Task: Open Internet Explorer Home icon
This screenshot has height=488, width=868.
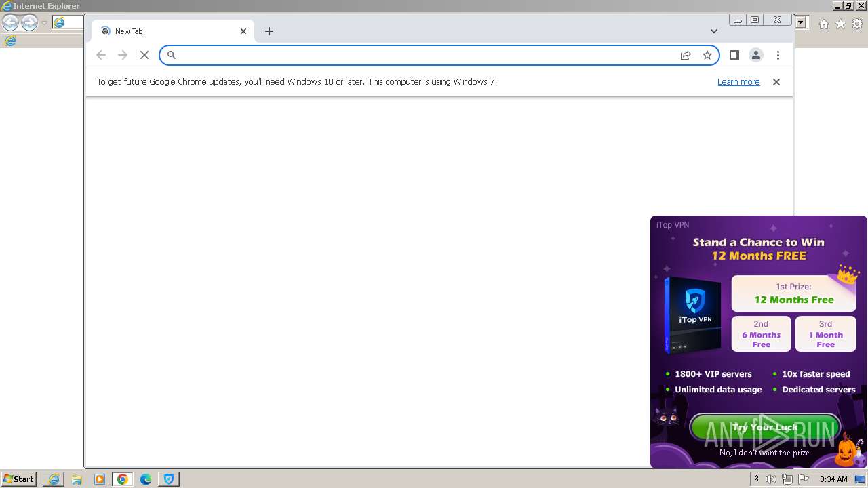Action: point(823,24)
